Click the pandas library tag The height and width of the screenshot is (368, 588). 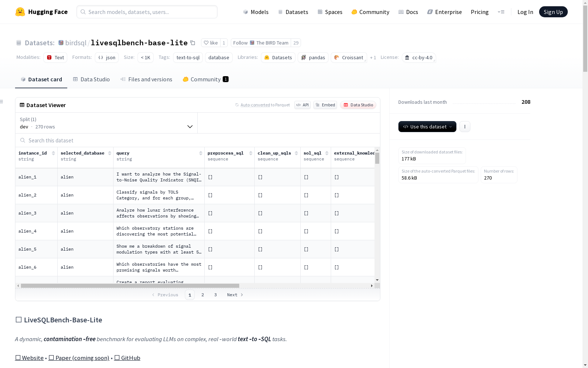[x=313, y=57]
